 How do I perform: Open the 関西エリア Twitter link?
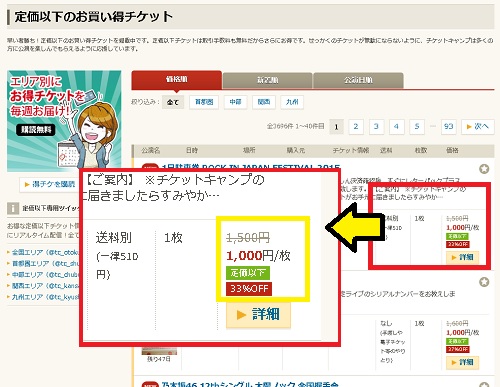click(x=43, y=286)
